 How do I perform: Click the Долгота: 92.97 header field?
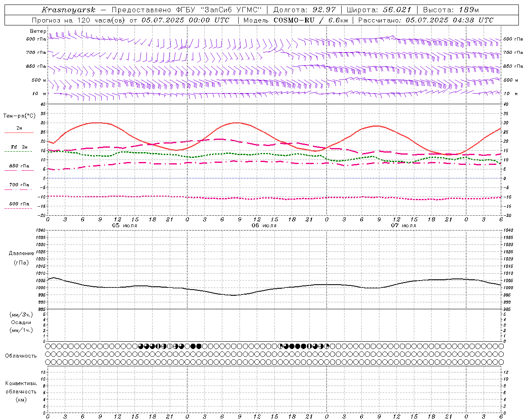tap(304, 10)
